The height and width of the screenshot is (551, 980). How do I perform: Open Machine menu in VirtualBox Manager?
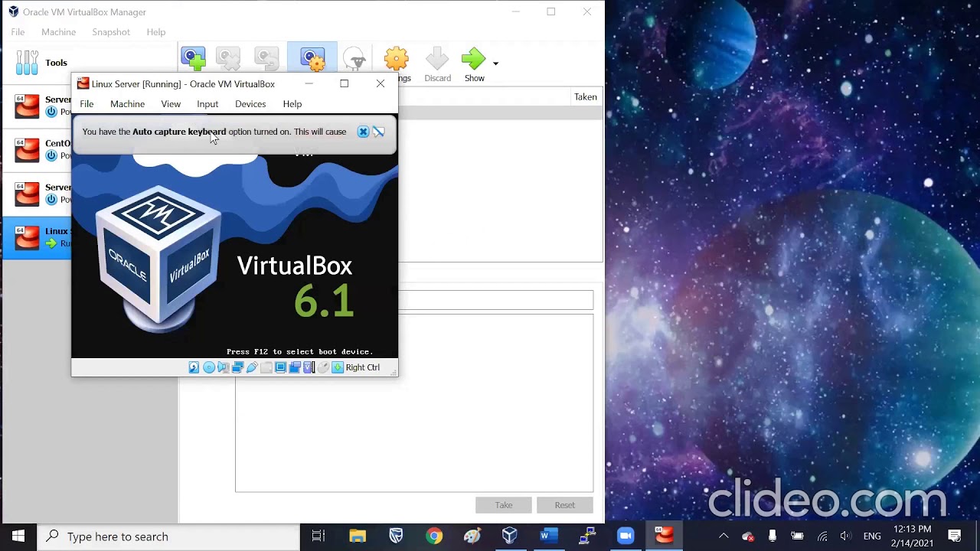pos(58,32)
